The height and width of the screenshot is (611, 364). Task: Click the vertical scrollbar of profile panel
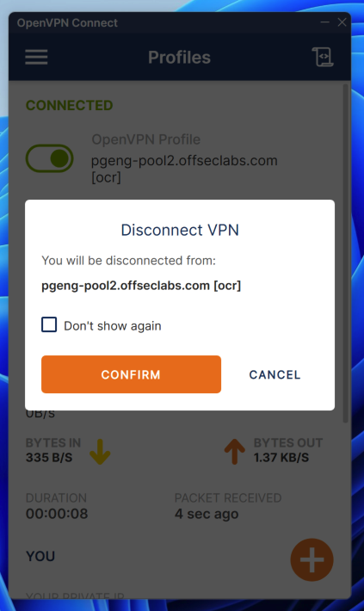pos(345,253)
